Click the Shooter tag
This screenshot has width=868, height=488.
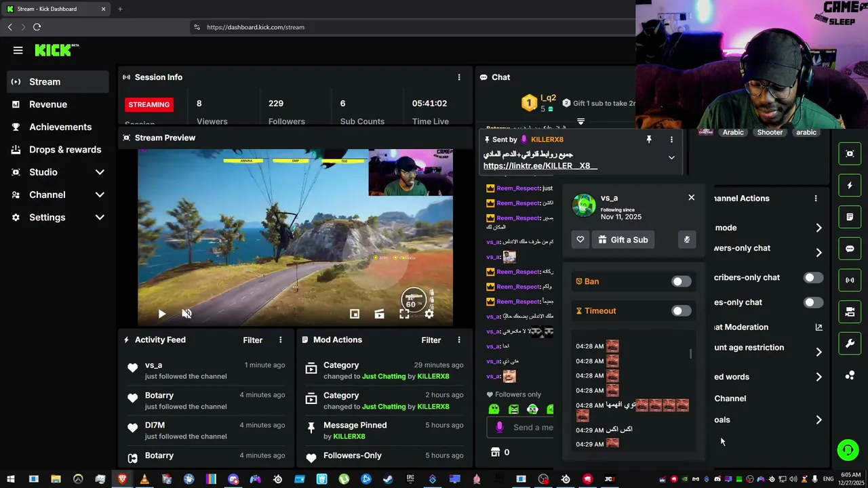[x=770, y=132]
